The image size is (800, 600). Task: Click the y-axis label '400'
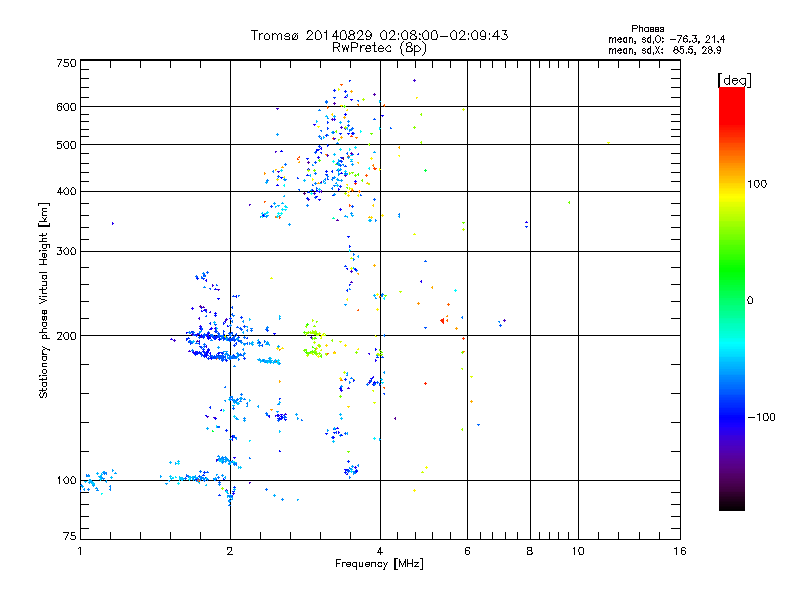pyautogui.click(x=66, y=192)
